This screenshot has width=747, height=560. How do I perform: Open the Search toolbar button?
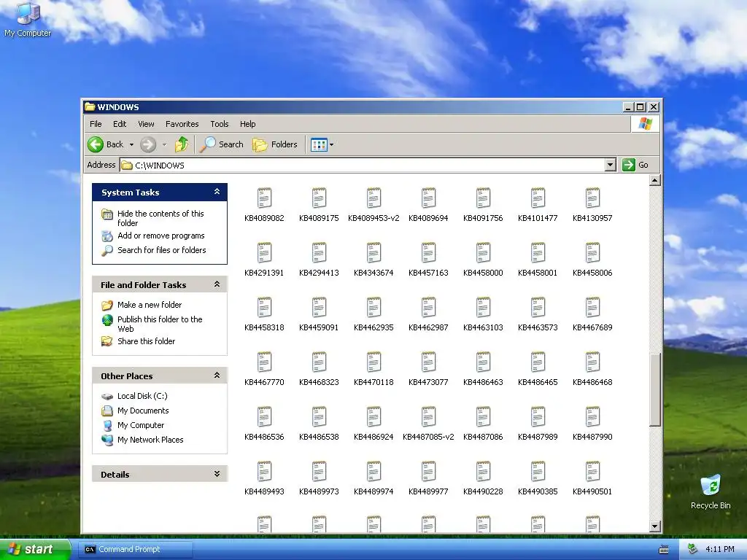(x=222, y=144)
